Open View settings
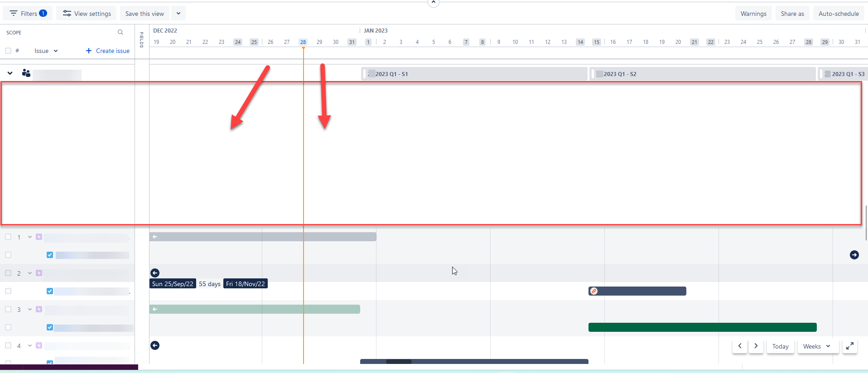Viewport: 868px width, 373px height. point(87,14)
